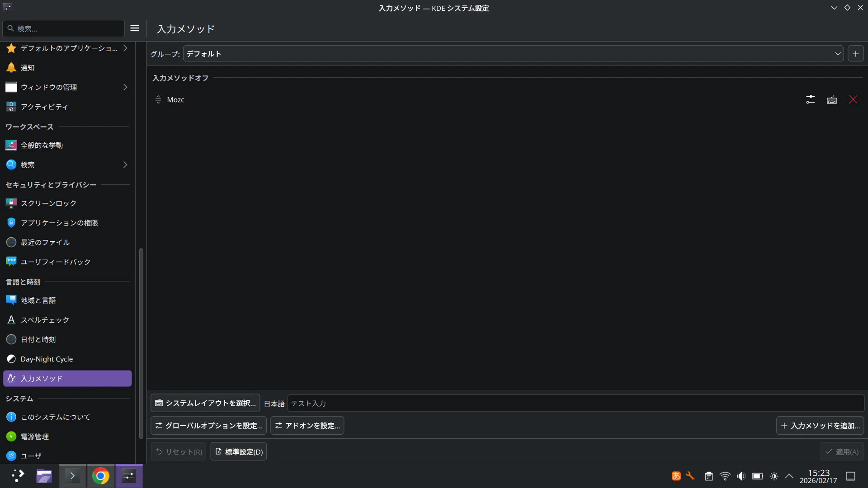
Task: Select the Mozc input method row
Action: coord(507,99)
